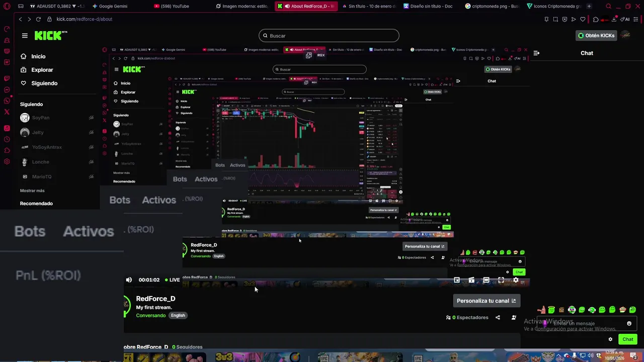
Task: Open the taskbar clock and date
Action: coord(614,355)
